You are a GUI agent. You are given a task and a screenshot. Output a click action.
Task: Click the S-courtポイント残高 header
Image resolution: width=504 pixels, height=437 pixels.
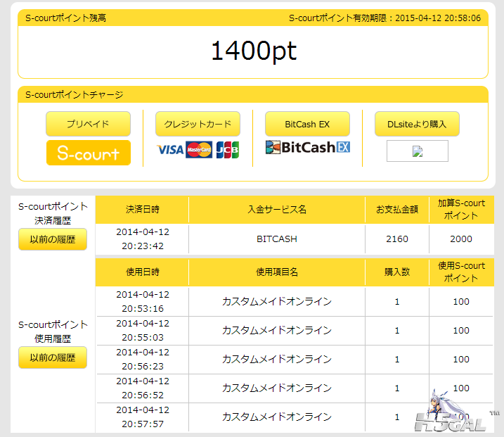tap(65, 18)
